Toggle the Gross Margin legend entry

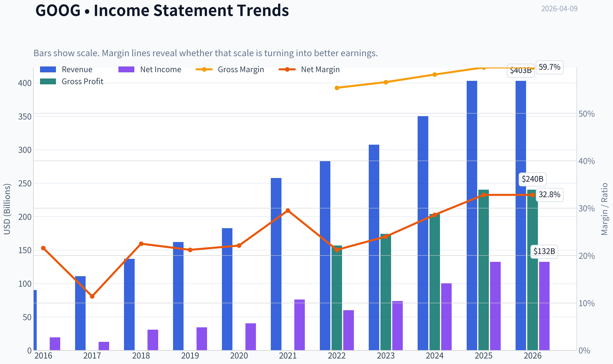click(230, 69)
